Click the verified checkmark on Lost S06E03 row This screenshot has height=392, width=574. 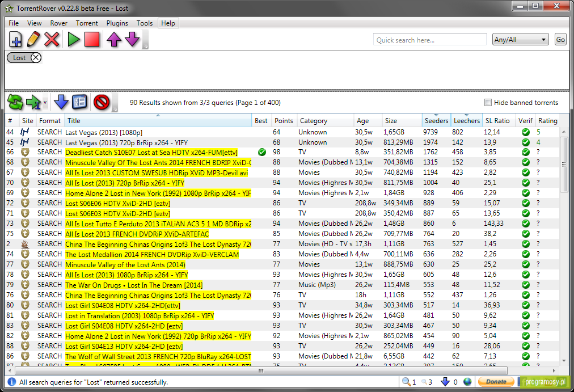[x=526, y=213]
